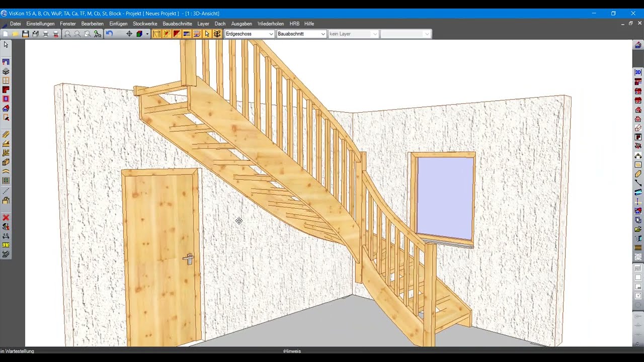Open the Layer menu

[203, 24]
